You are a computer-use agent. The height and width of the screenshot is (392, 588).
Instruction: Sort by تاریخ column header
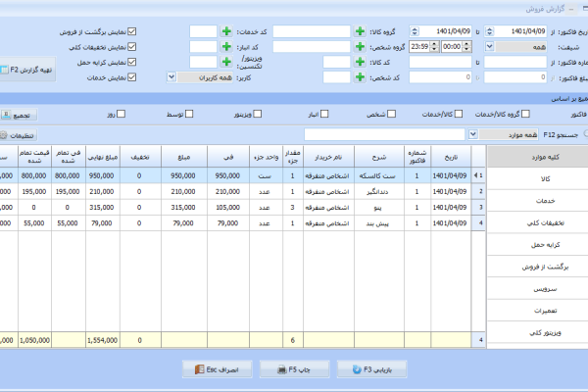(451, 157)
